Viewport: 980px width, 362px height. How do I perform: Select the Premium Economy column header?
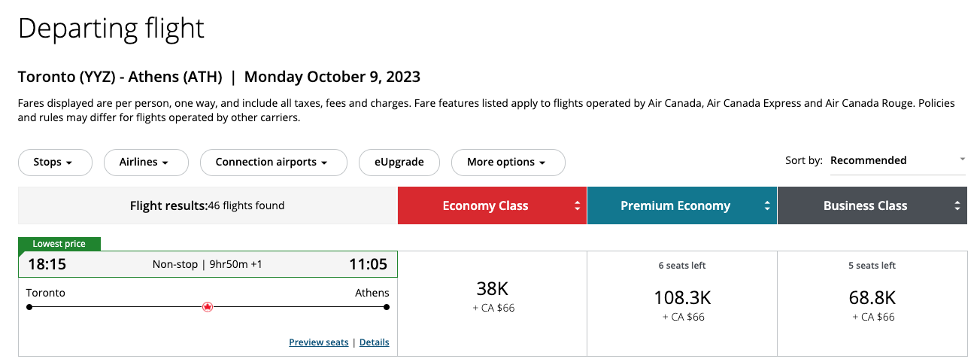[x=675, y=206]
